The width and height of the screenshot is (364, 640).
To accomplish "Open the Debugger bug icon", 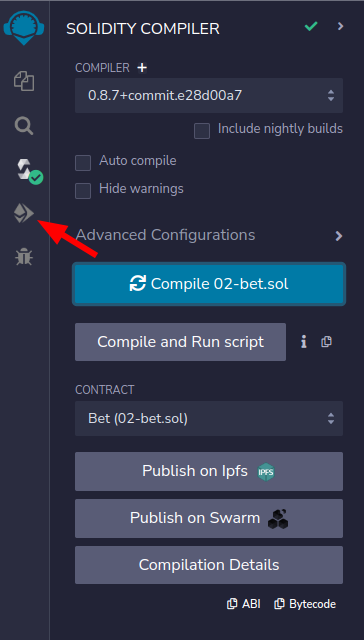I will pyautogui.click(x=24, y=258).
